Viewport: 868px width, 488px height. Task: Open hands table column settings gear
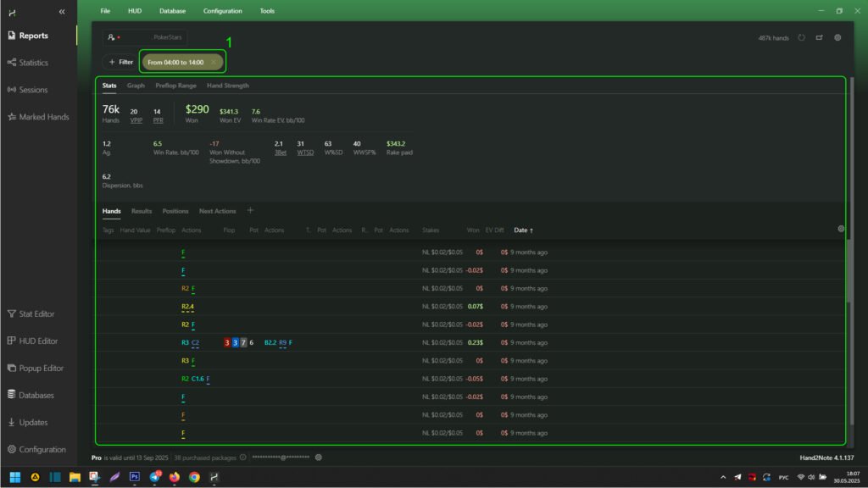point(841,229)
